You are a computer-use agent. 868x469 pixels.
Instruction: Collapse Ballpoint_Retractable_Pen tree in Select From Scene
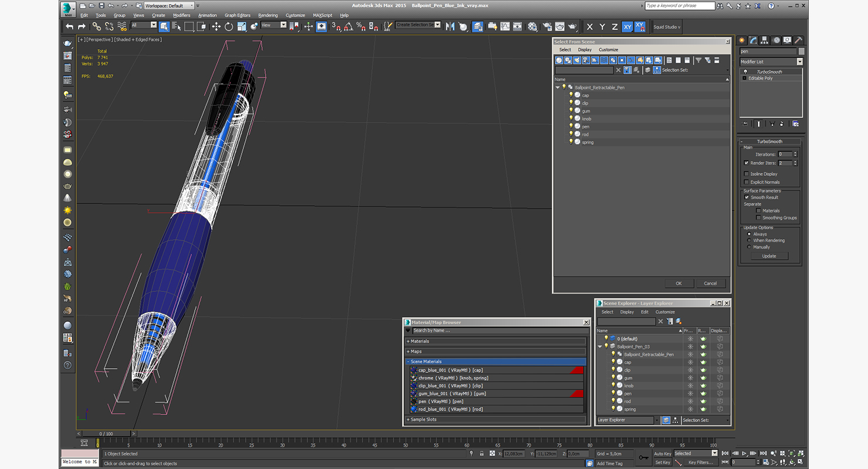point(558,87)
